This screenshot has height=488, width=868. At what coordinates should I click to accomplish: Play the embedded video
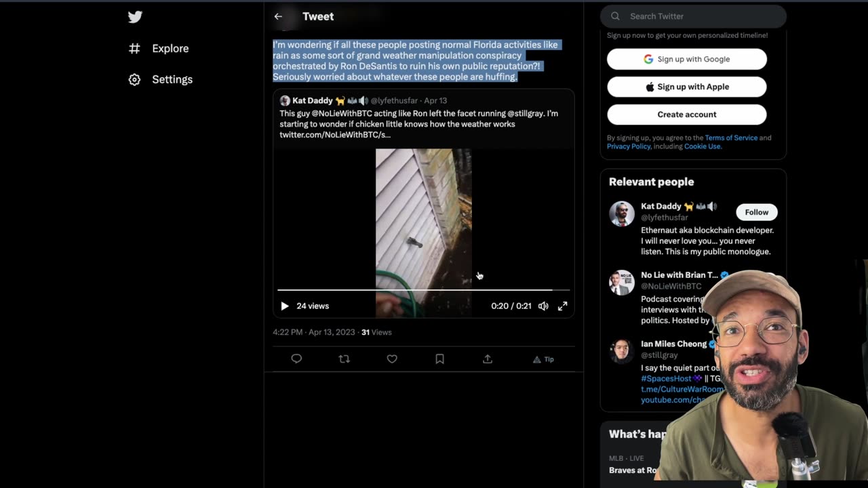point(285,306)
